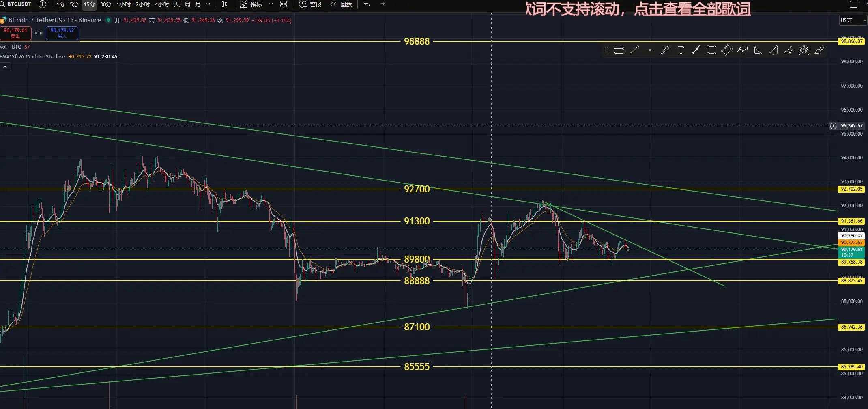
Task: Click the Bitcoin / TetherUS symbol title
Action: coord(55,20)
